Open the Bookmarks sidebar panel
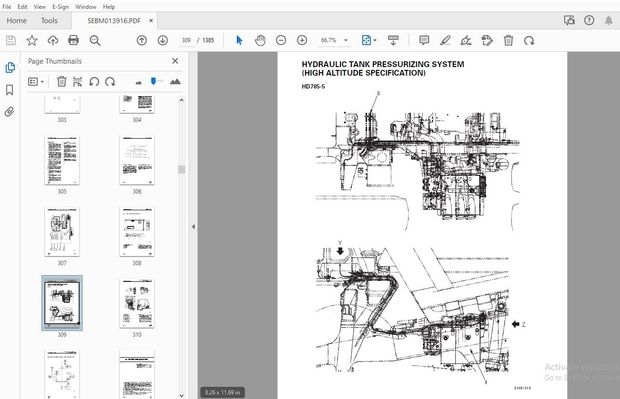This screenshot has height=399, width=620. tap(10, 90)
